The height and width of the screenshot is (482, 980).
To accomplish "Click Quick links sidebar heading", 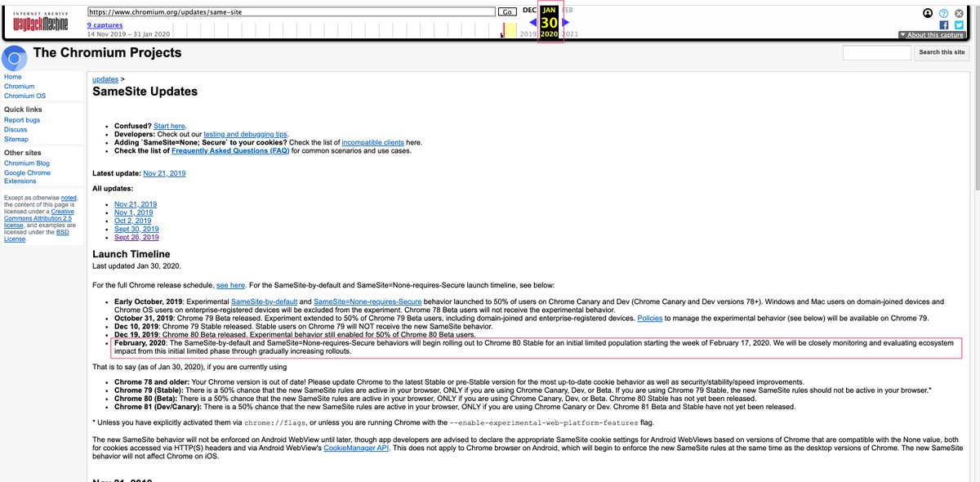I will pos(23,109).
